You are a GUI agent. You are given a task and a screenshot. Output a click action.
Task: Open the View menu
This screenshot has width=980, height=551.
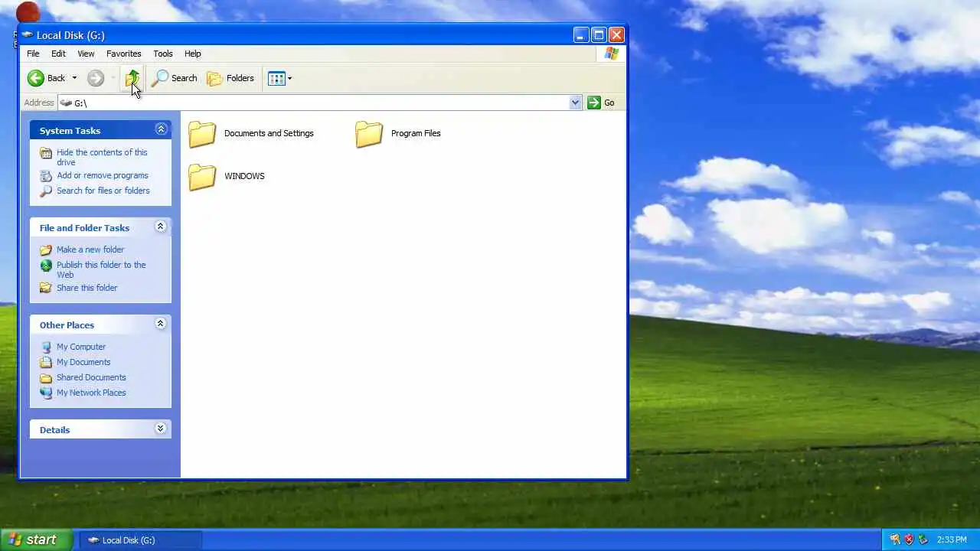point(86,54)
